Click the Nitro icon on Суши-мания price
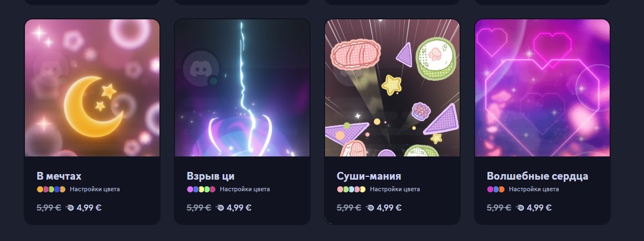Screen dimensions: 644x241 tap(370, 208)
